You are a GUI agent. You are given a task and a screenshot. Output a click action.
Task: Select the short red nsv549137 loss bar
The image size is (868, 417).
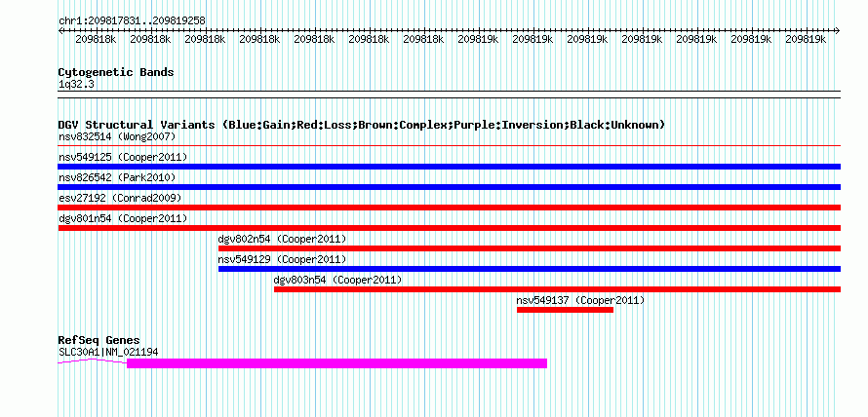coord(566,310)
